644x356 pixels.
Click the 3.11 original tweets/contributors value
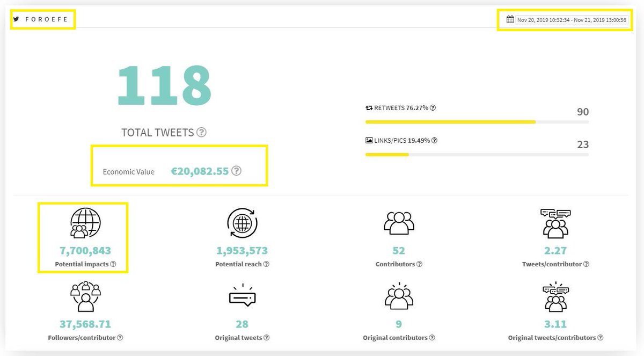[555, 324]
